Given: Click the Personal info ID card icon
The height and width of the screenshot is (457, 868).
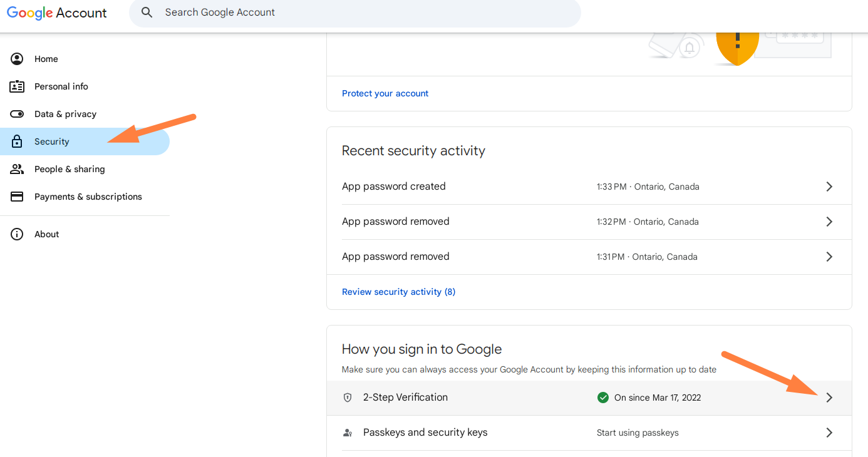Looking at the screenshot, I should click(x=17, y=86).
